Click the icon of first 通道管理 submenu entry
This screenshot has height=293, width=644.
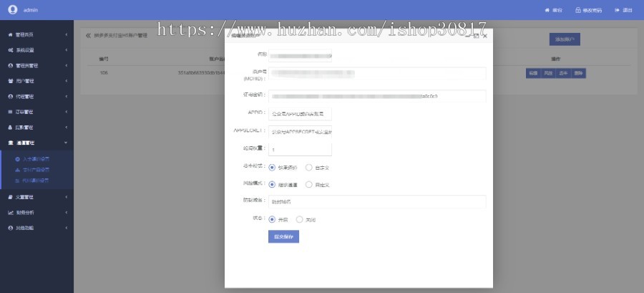(x=17, y=159)
